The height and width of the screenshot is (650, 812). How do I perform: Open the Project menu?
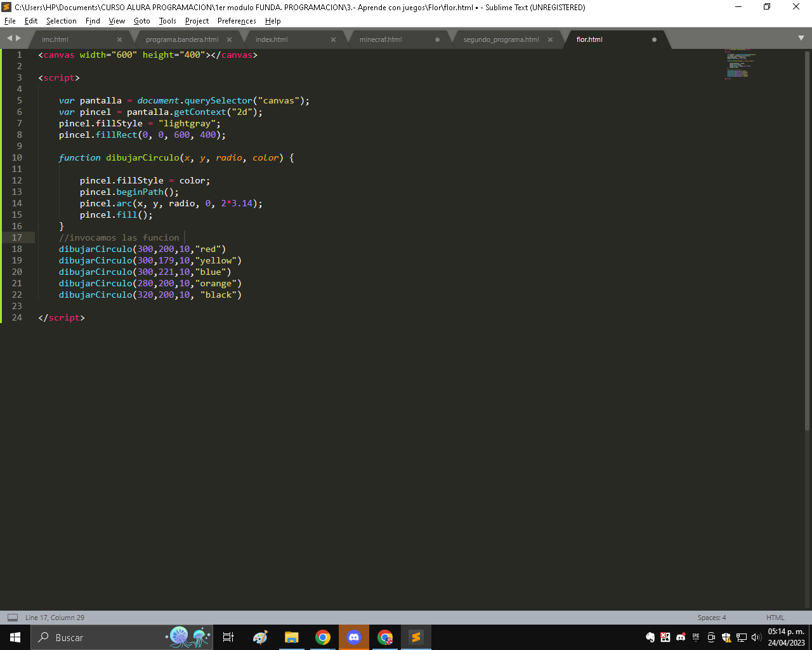(197, 21)
